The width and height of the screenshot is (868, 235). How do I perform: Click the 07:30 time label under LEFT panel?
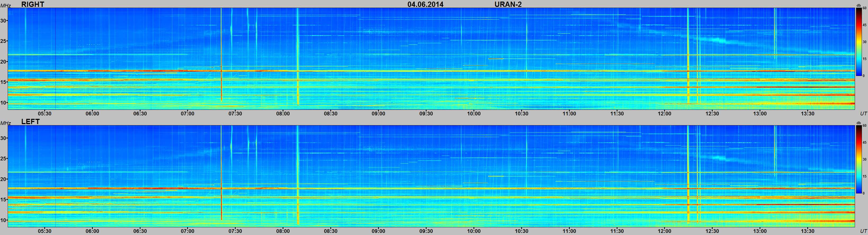click(x=235, y=231)
